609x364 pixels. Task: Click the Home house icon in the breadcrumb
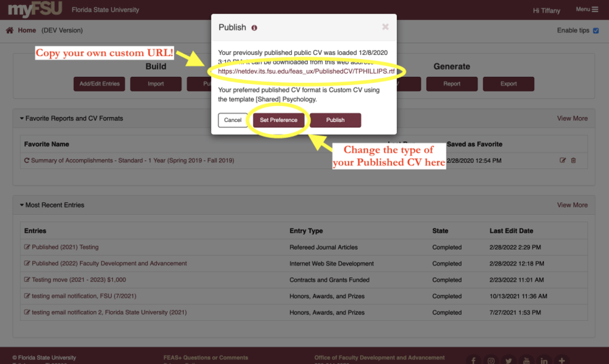click(x=9, y=30)
